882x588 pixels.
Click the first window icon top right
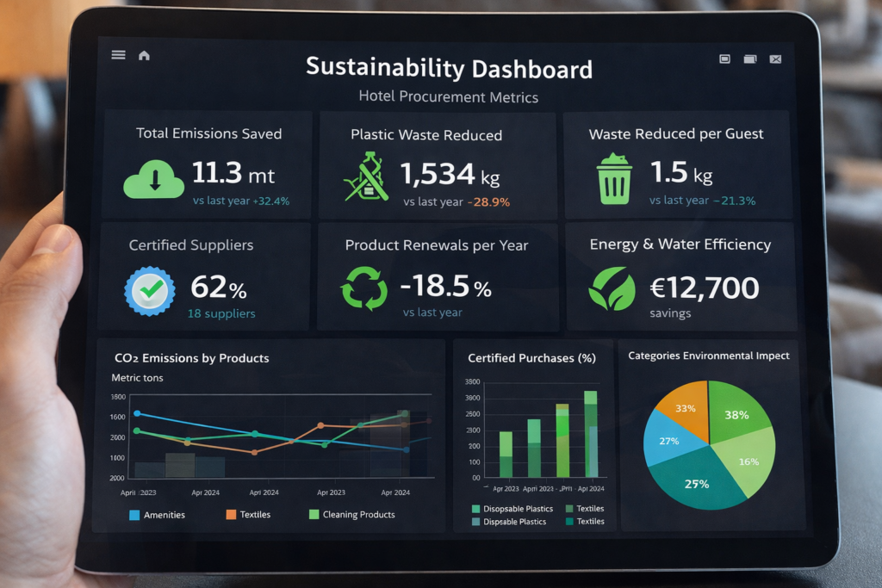point(724,59)
